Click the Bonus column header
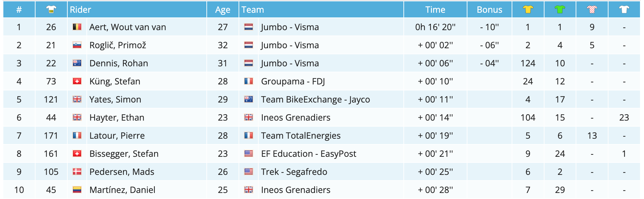The width and height of the screenshot is (644, 199). point(489,10)
